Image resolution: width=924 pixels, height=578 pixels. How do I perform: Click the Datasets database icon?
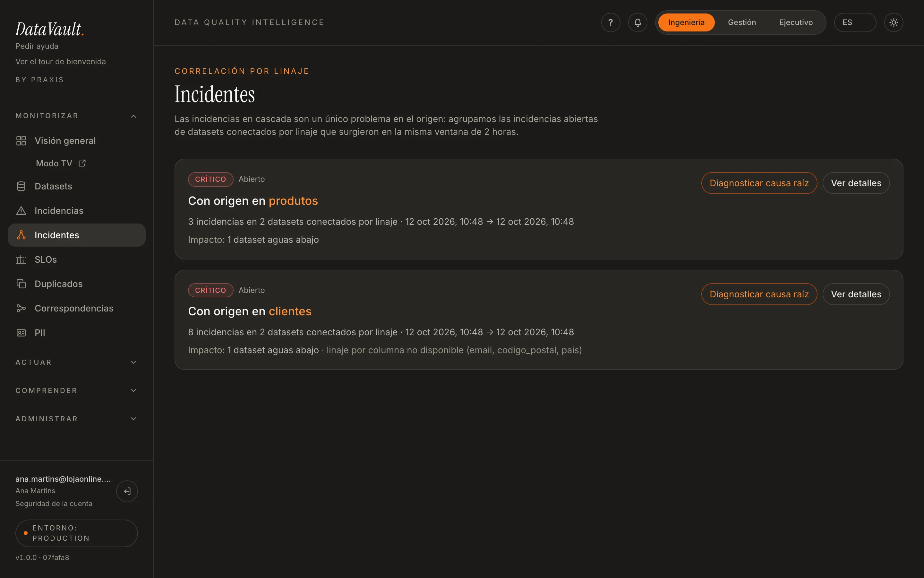[x=21, y=186]
